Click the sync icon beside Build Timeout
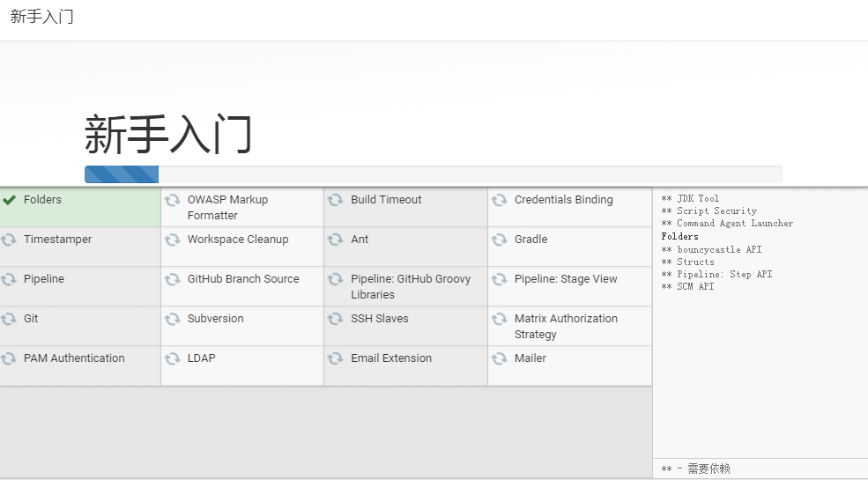The height and width of the screenshot is (487, 868). [335, 200]
